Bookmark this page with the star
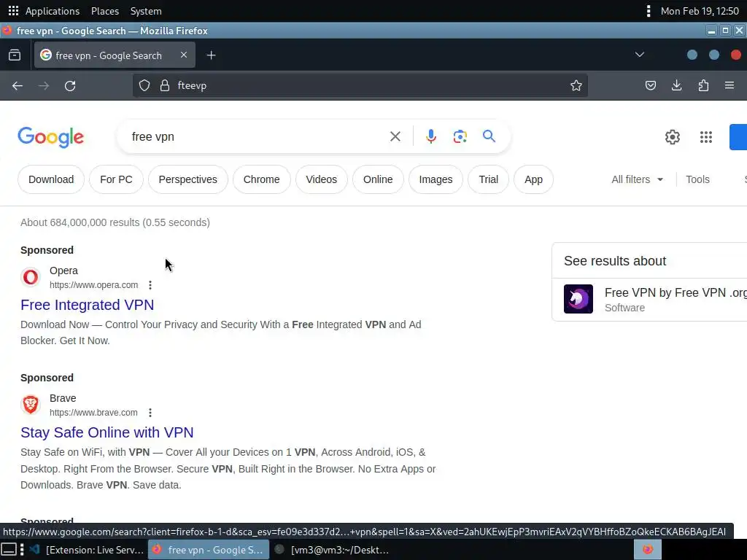The image size is (747, 560). [x=576, y=86]
